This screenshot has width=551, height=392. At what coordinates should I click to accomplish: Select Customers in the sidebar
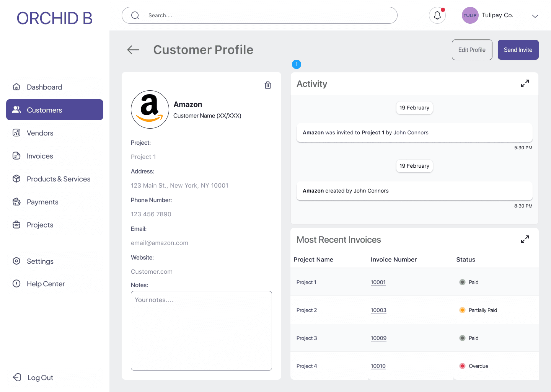(55, 110)
